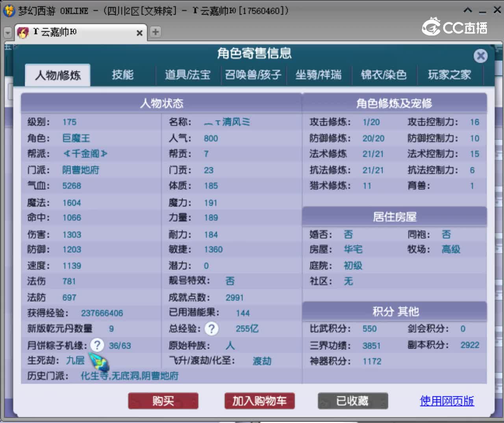Click the 历史门派 value 化生寺,无底洞,阴曹地府
The image size is (504, 423).
(130, 376)
